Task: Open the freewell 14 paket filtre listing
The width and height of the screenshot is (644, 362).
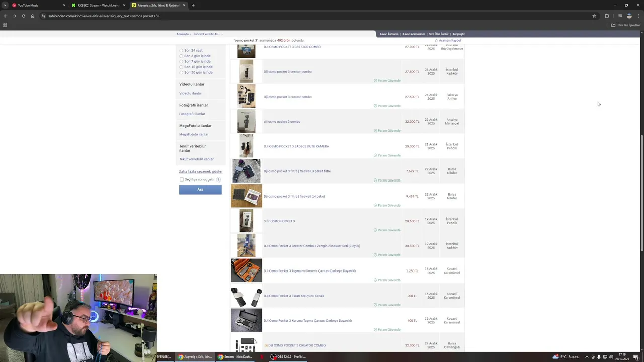Action: (x=294, y=196)
